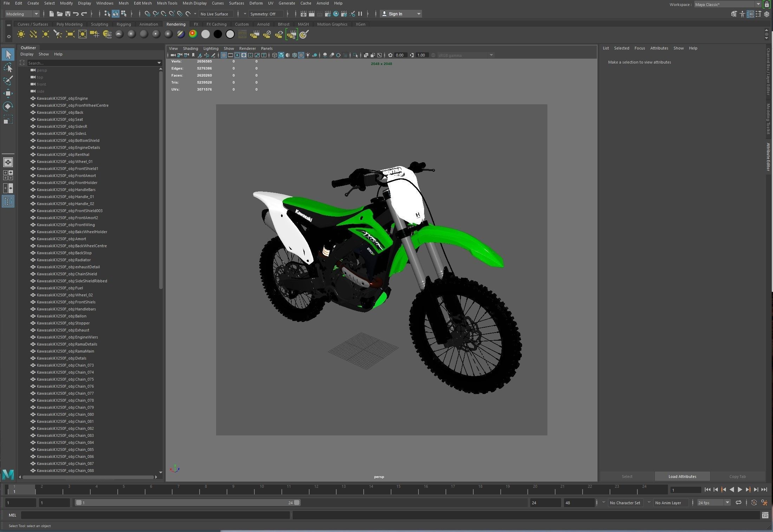Click in the MEL command input field
Viewport: 773px width, 532px height.
point(155,515)
